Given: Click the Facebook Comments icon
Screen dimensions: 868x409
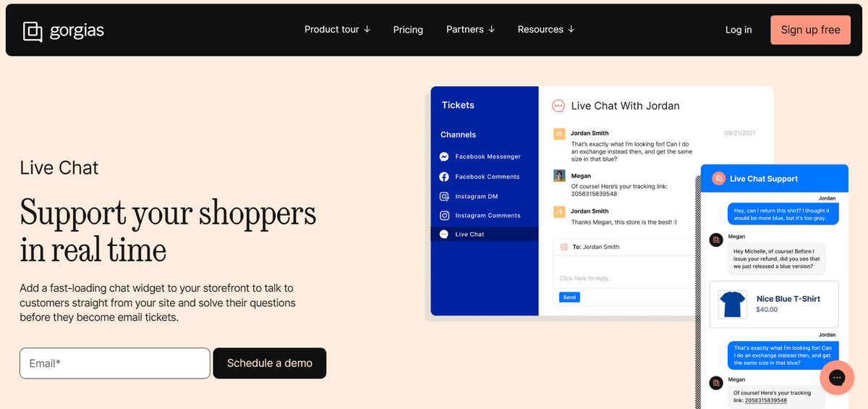Looking at the screenshot, I should pos(444,177).
